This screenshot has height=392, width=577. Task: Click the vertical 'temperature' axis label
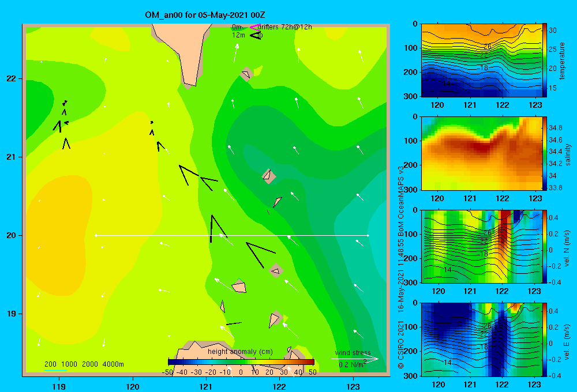pos(562,61)
